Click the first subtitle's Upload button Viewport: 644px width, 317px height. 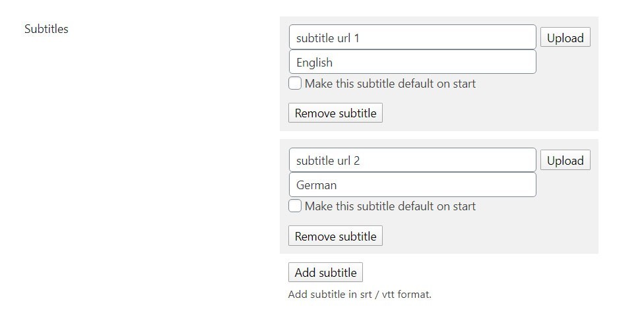565,38
